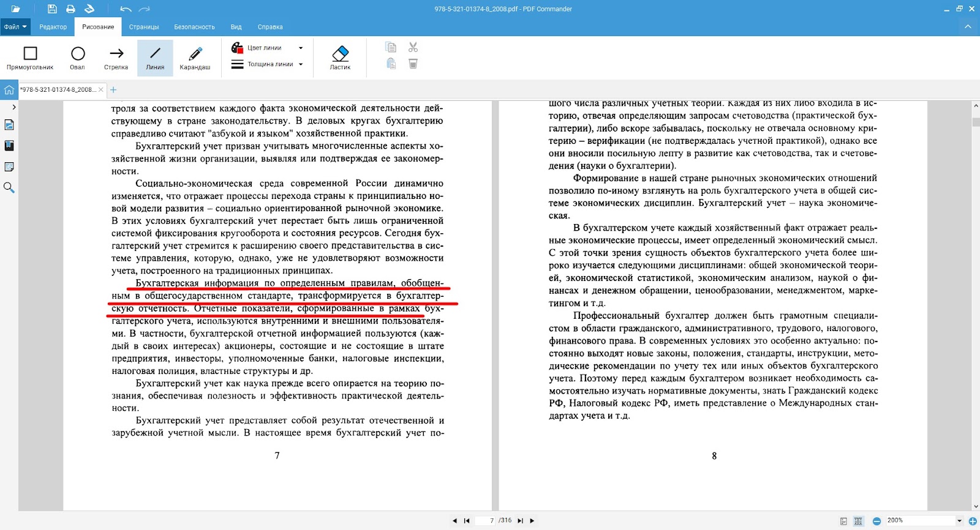Switch to two-page view mode
This screenshot has width=980, height=530.
click(x=858, y=521)
